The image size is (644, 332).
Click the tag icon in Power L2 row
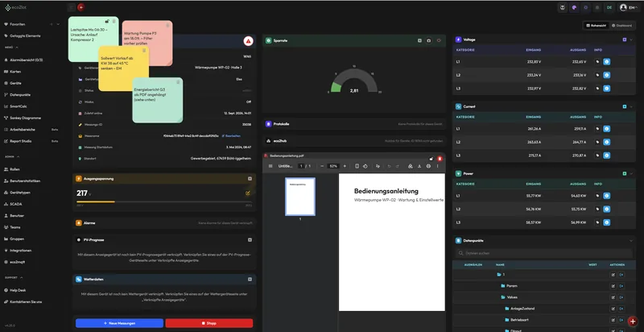click(597, 210)
